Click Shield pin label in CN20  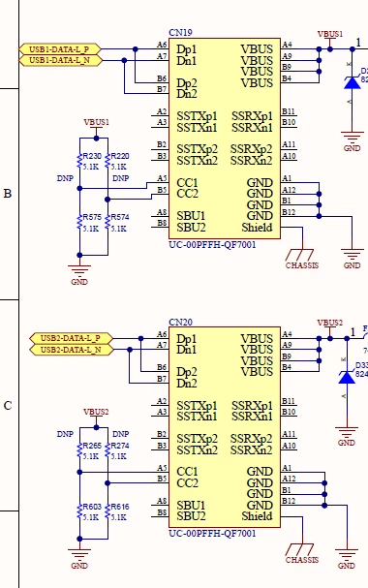click(x=257, y=516)
